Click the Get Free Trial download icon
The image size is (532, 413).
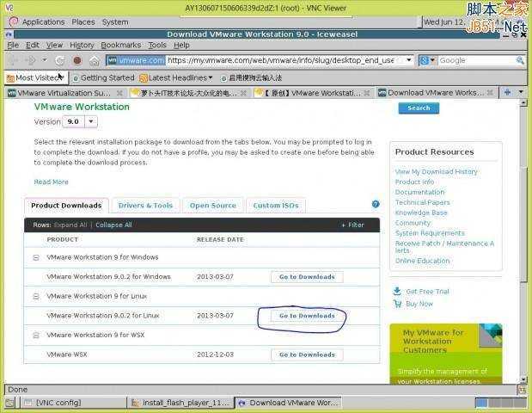(x=397, y=291)
